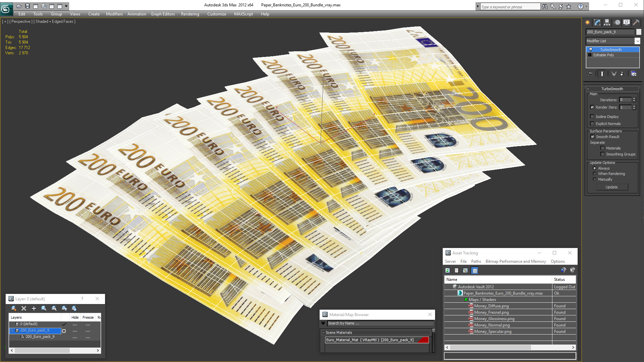Viewport: 644px width, 362px height.
Task: Open the MAXScript menu
Action: pyautogui.click(x=244, y=14)
